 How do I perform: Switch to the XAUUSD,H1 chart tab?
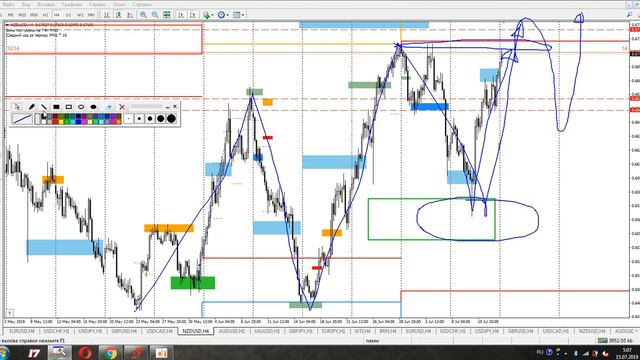click(x=267, y=331)
